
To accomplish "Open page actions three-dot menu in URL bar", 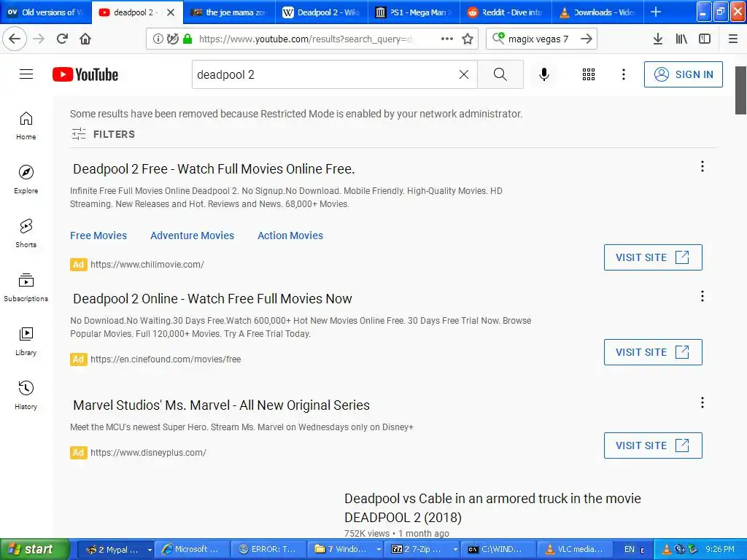I will (x=447, y=39).
